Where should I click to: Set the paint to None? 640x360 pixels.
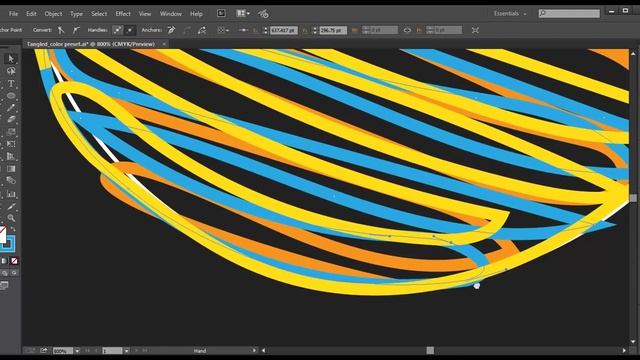(14, 261)
